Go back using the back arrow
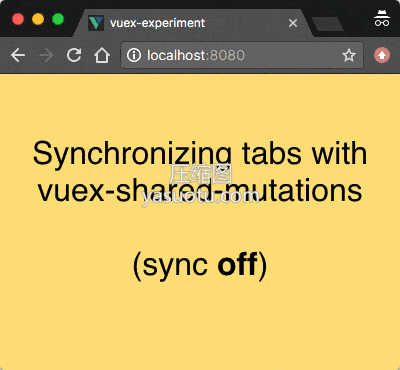Image resolution: width=400 pixels, height=370 pixels. (18, 55)
